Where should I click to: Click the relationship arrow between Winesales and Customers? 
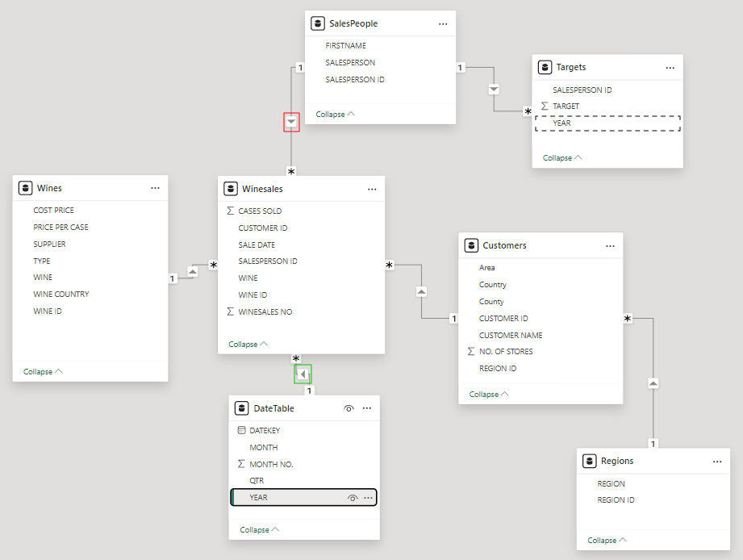(x=420, y=291)
